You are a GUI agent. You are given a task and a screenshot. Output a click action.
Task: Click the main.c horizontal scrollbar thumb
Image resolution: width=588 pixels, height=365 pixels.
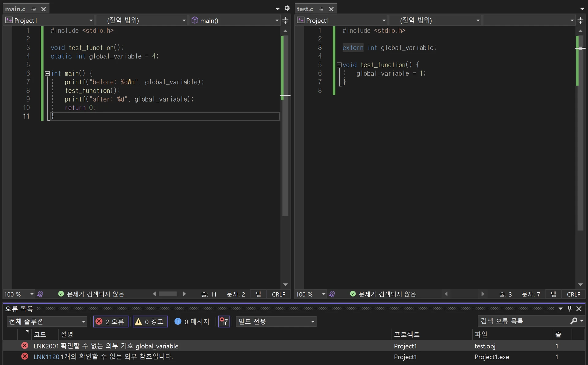168,294
